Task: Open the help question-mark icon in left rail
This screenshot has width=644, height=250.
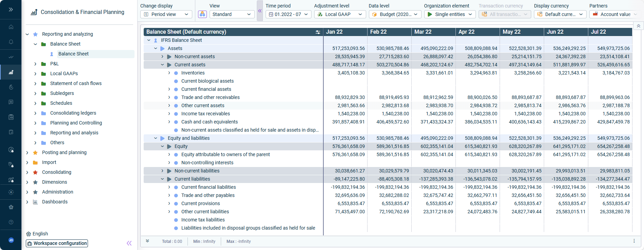Action: pyautogui.click(x=11, y=222)
